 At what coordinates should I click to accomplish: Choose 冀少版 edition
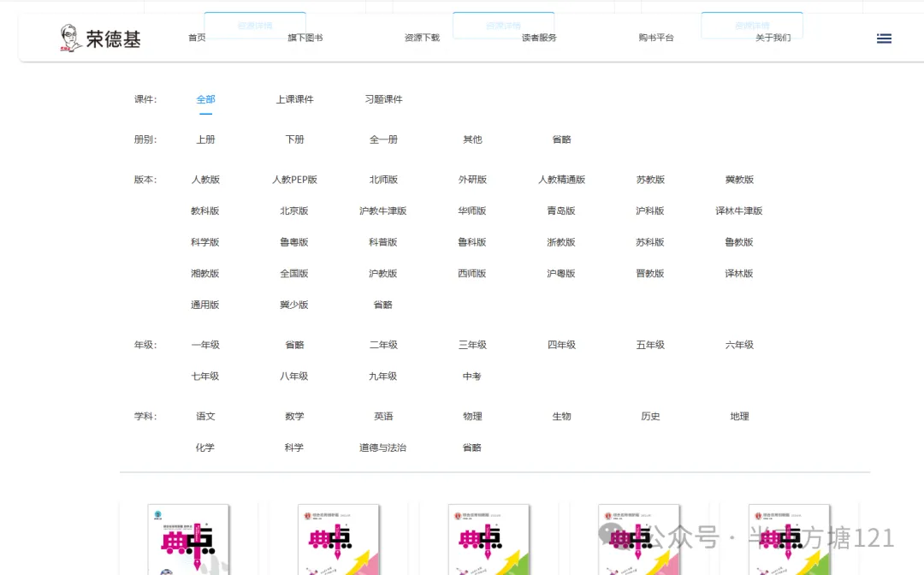click(294, 305)
